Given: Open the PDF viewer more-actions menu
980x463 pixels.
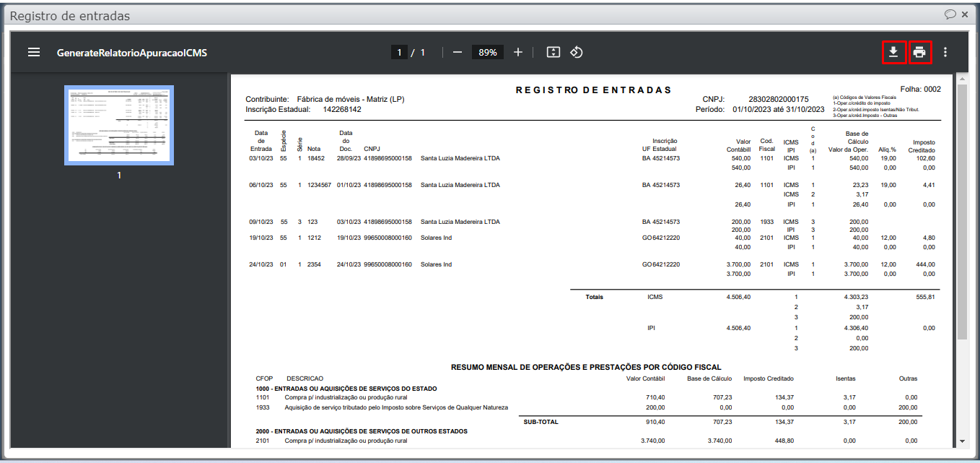Looking at the screenshot, I should pyautogui.click(x=945, y=52).
